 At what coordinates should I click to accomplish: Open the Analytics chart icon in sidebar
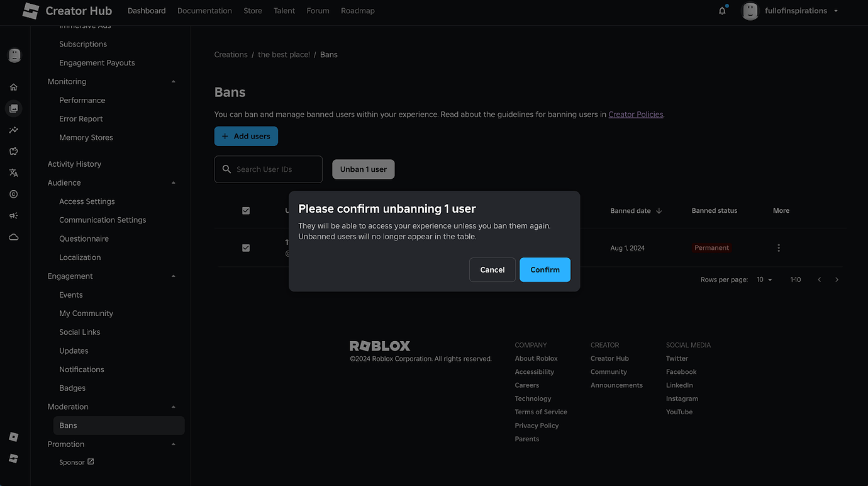point(14,130)
